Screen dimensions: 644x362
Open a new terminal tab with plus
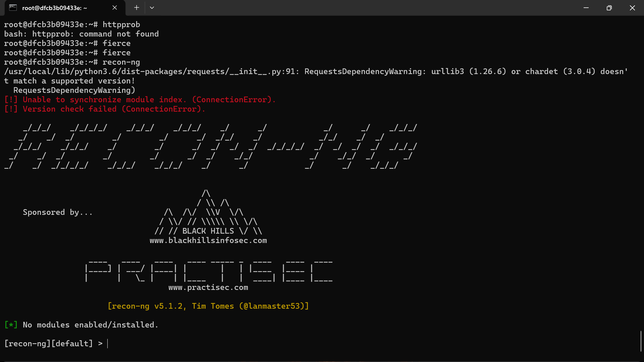click(136, 7)
